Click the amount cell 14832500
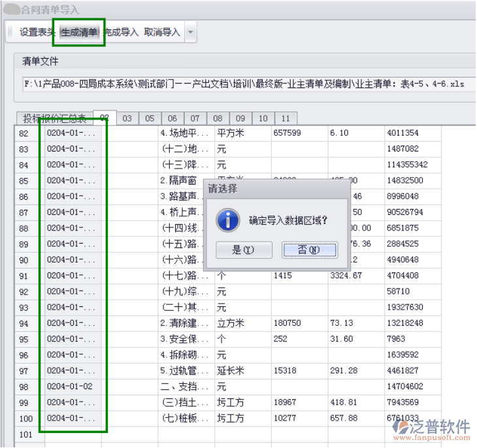477x448 pixels. 413,181
